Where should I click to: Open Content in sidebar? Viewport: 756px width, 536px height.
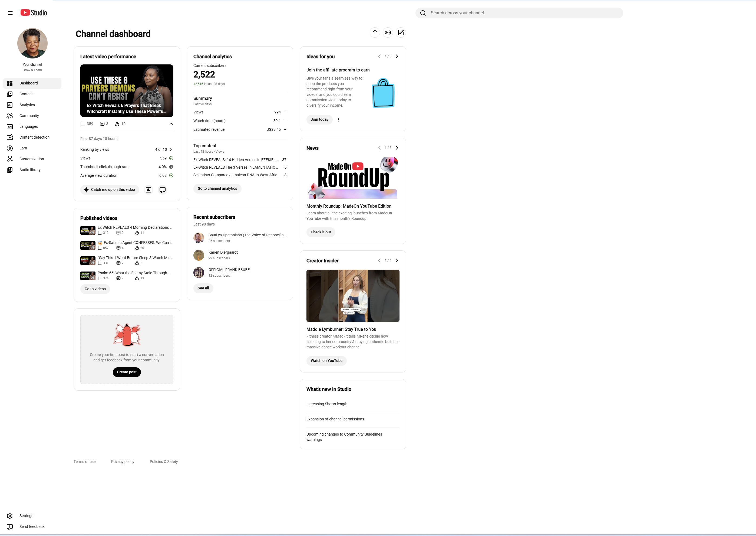pos(32,94)
